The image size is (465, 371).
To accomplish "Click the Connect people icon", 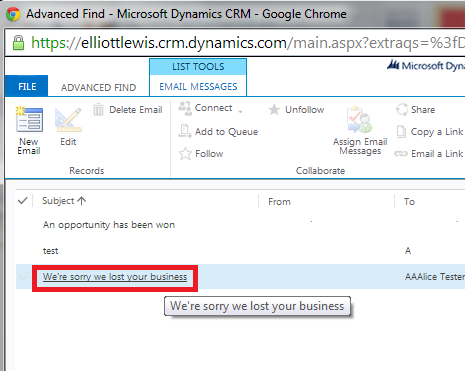I will point(185,108).
